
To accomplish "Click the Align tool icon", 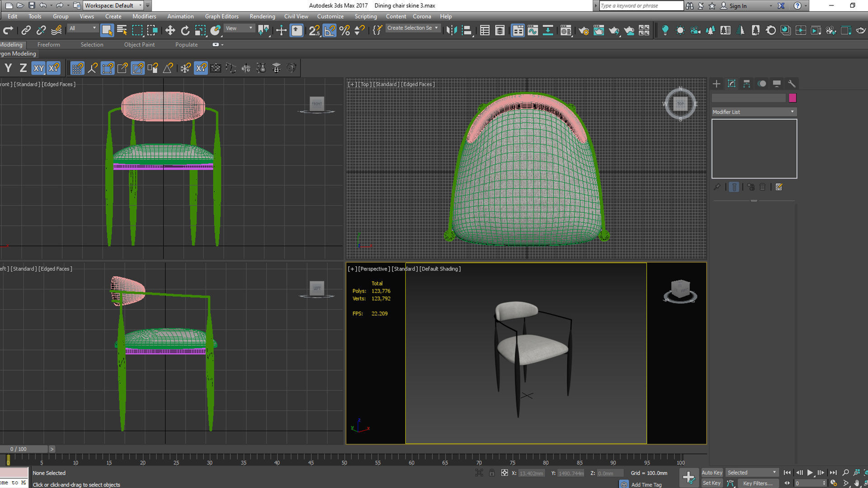I will click(x=467, y=30).
